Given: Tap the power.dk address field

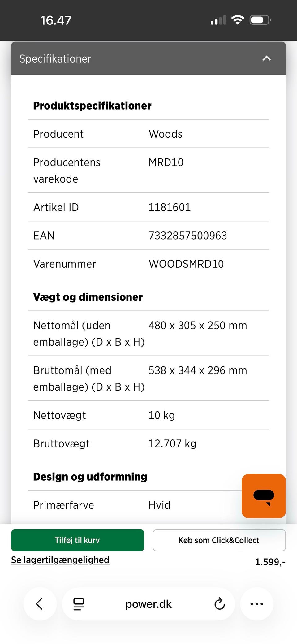Looking at the screenshot, I should pos(148,604).
